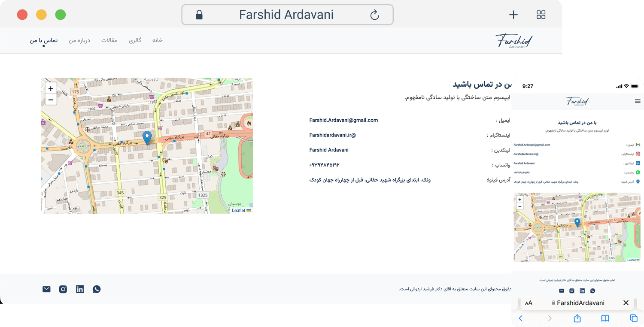644x327 pixels.
Task: Open the خانه menu item
Action: coord(158,40)
